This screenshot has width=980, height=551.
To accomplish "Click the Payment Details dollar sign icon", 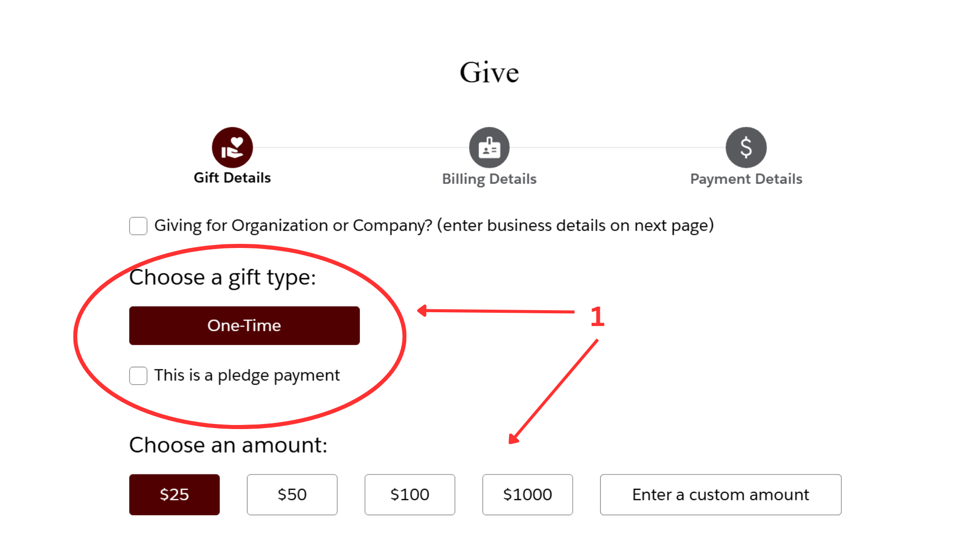I will [x=746, y=147].
